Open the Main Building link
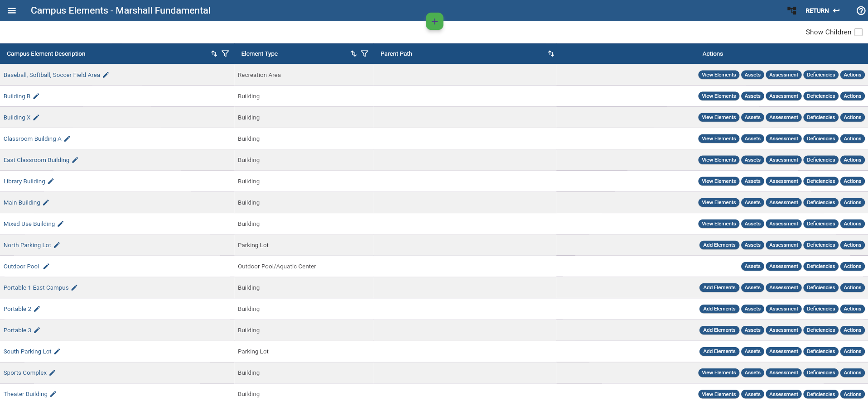The image size is (868, 401). click(22, 202)
